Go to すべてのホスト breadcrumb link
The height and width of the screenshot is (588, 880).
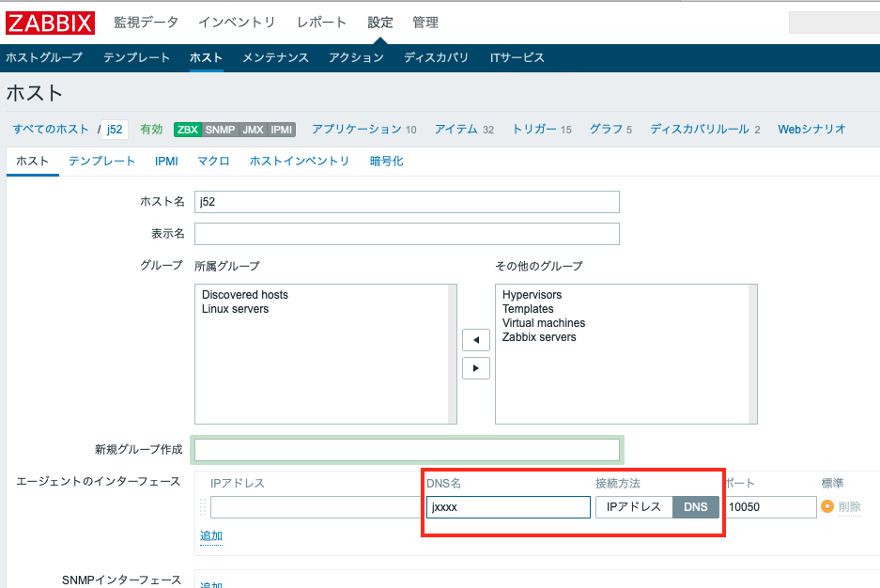tap(51, 130)
